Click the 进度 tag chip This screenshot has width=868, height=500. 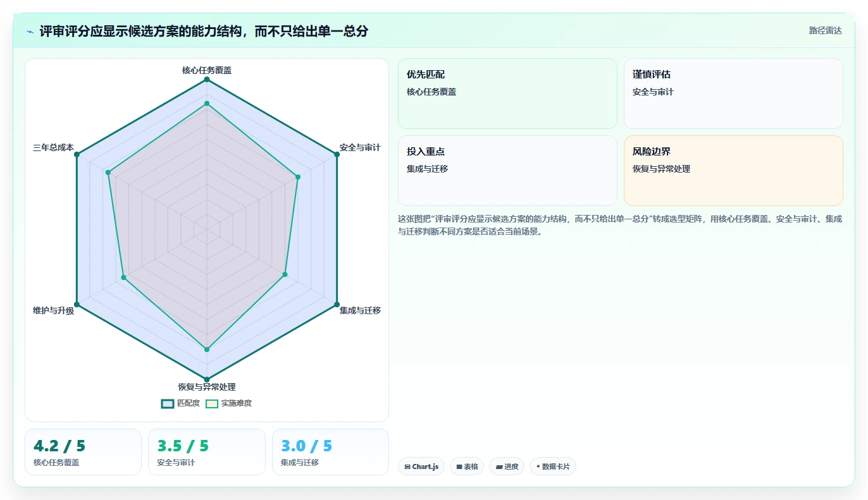click(x=507, y=466)
